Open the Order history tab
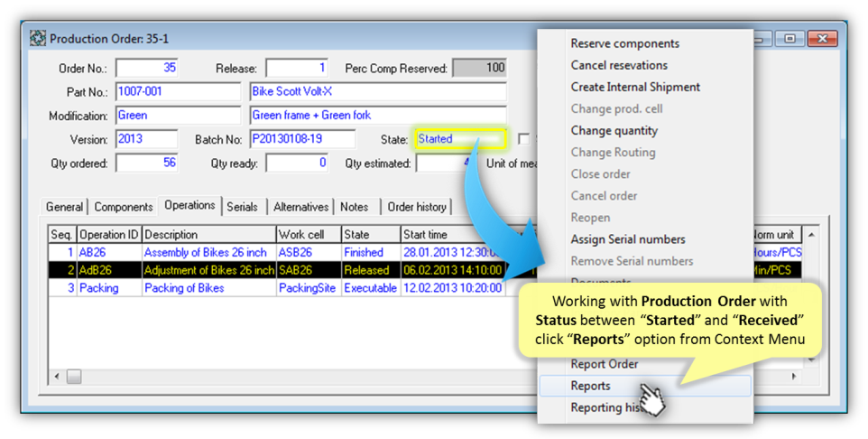 point(417,207)
